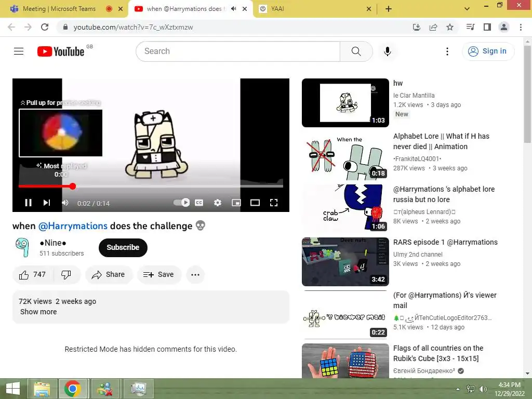
Task: Go to YouTube home logo
Action: [x=61, y=51]
